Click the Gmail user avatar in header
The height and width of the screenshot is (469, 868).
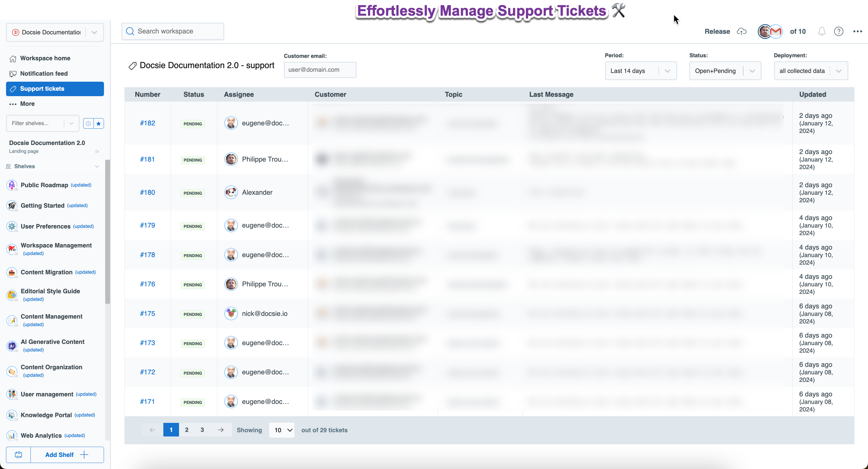click(x=776, y=31)
